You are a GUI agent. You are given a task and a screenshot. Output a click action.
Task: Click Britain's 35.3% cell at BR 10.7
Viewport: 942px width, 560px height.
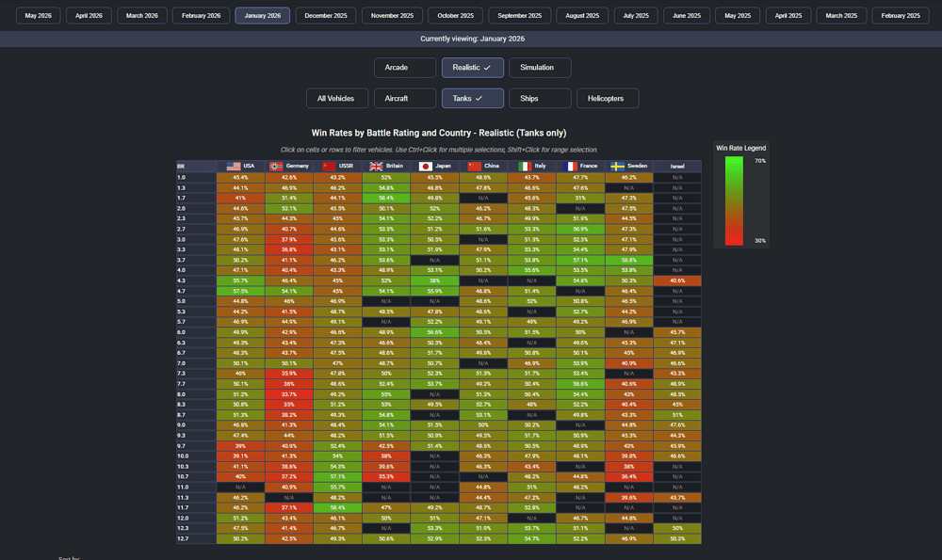tap(386, 476)
